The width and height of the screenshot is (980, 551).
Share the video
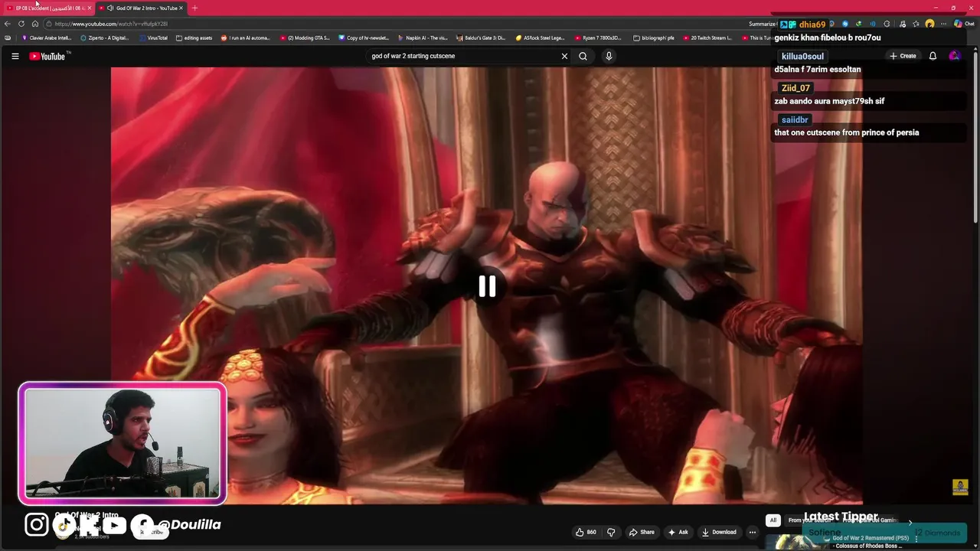(642, 532)
